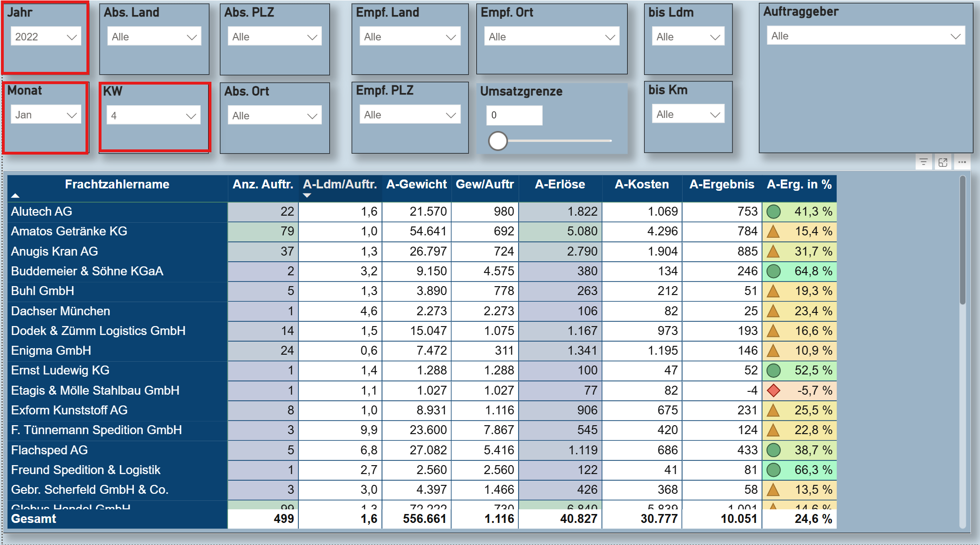
Task: Expand the Empf. Ort dropdown
Action: (x=552, y=37)
